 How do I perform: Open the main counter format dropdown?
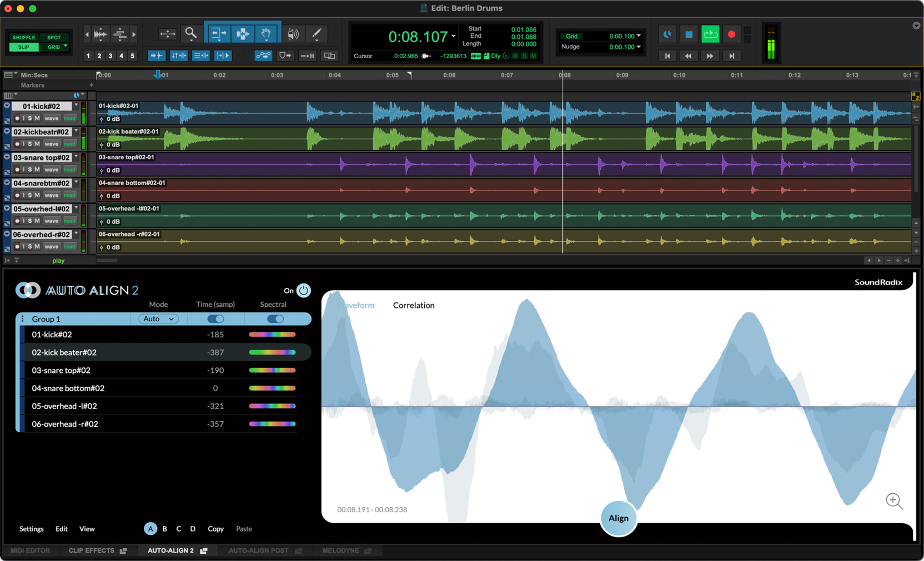point(453,37)
